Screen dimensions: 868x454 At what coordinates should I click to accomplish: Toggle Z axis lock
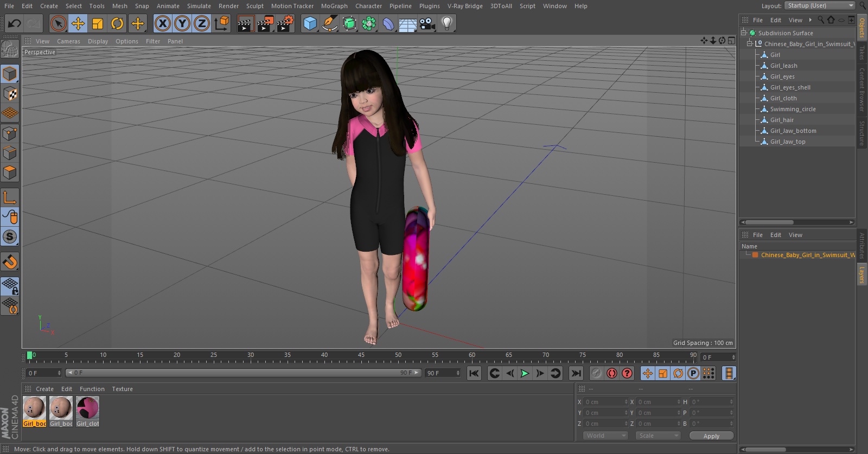coord(202,23)
